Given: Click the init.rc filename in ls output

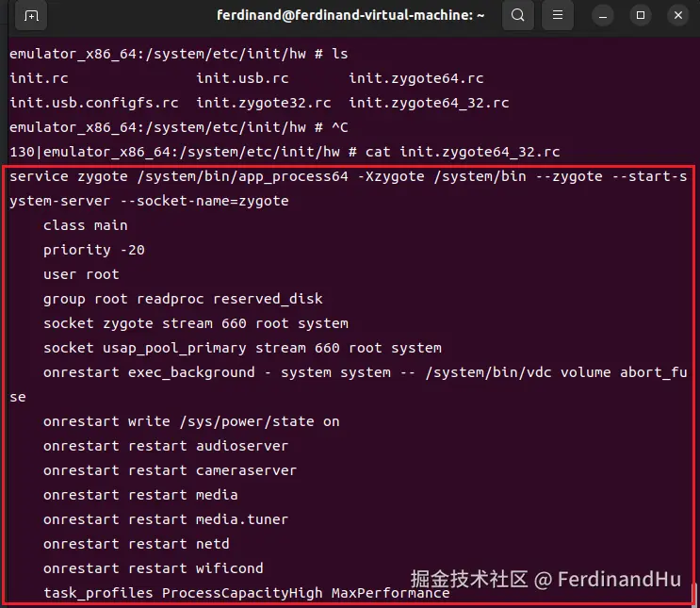Looking at the screenshot, I should tap(34, 78).
